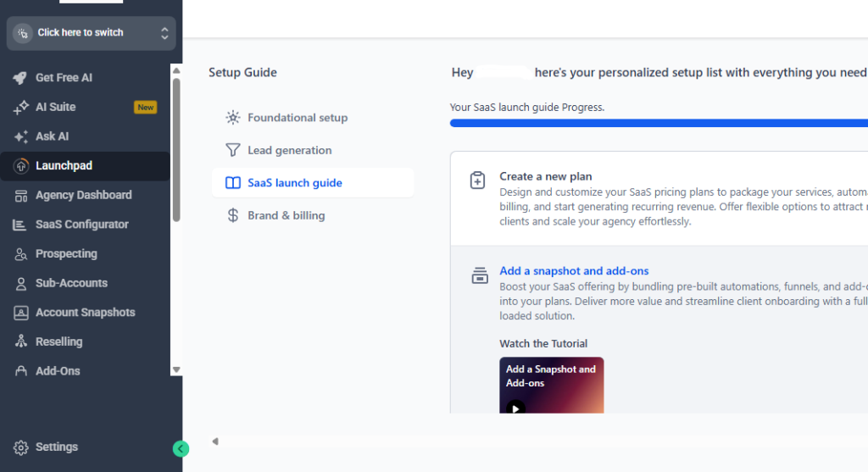
Task: Click the Prospecting person-search icon
Action: pyautogui.click(x=20, y=254)
